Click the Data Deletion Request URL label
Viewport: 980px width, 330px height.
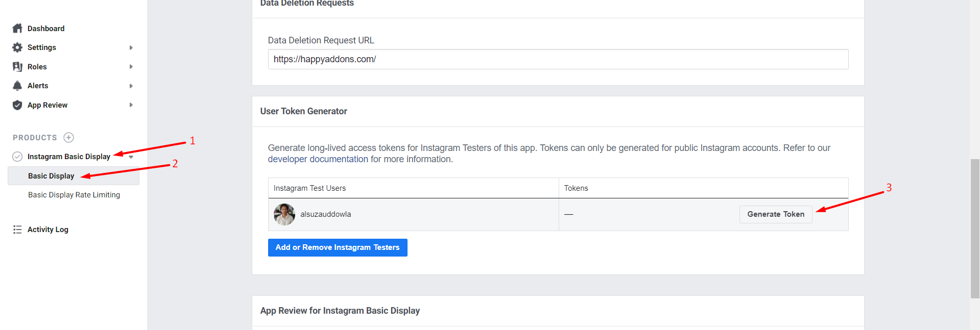tap(321, 40)
